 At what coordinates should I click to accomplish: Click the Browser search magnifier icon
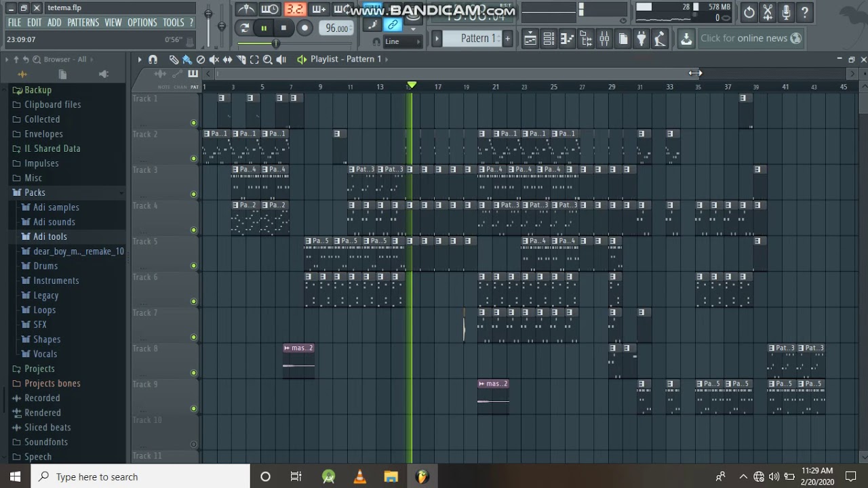coord(37,60)
